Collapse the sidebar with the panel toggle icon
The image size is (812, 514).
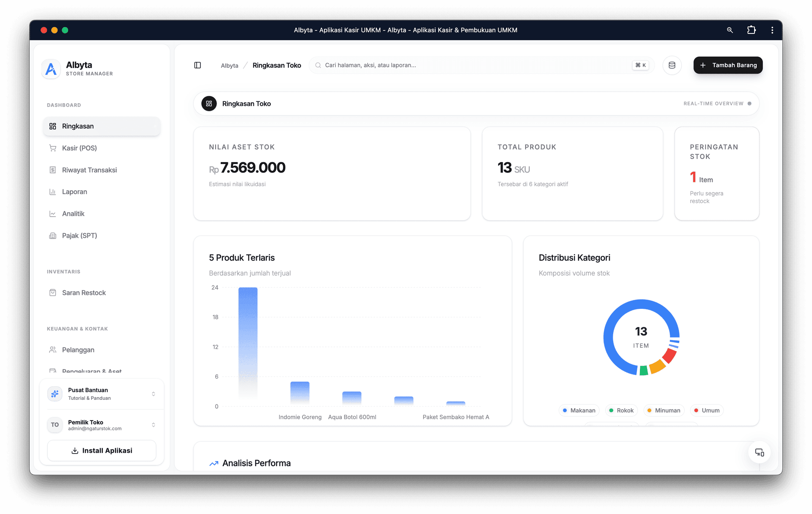coord(198,65)
